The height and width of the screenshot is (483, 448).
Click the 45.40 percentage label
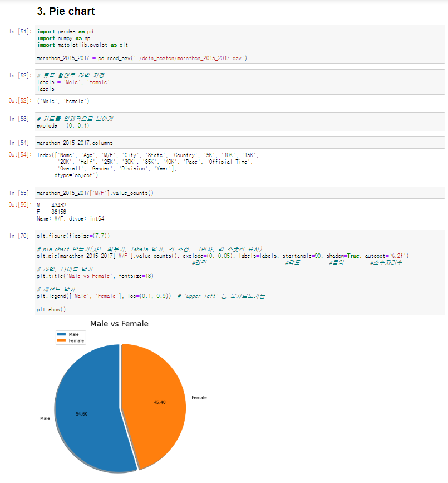pos(160,402)
